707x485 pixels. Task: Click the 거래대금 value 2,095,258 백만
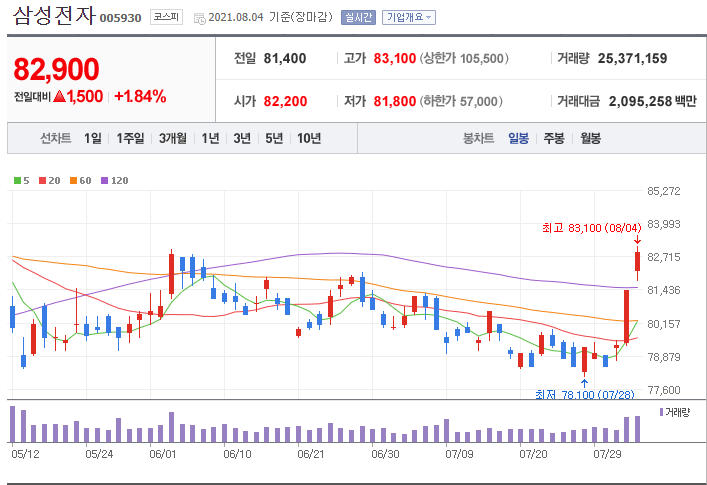pyautogui.click(x=653, y=101)
